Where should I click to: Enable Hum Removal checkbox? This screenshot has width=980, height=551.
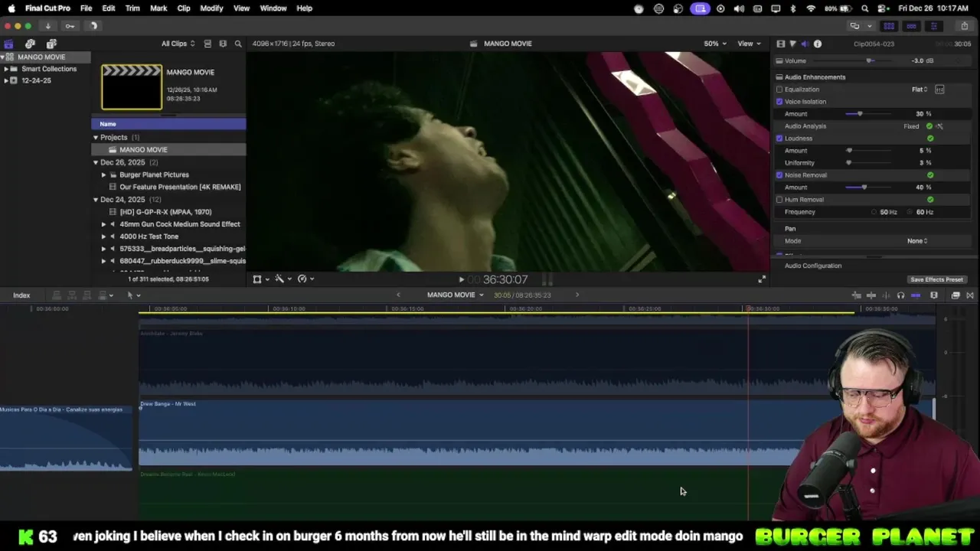point(779,200)
